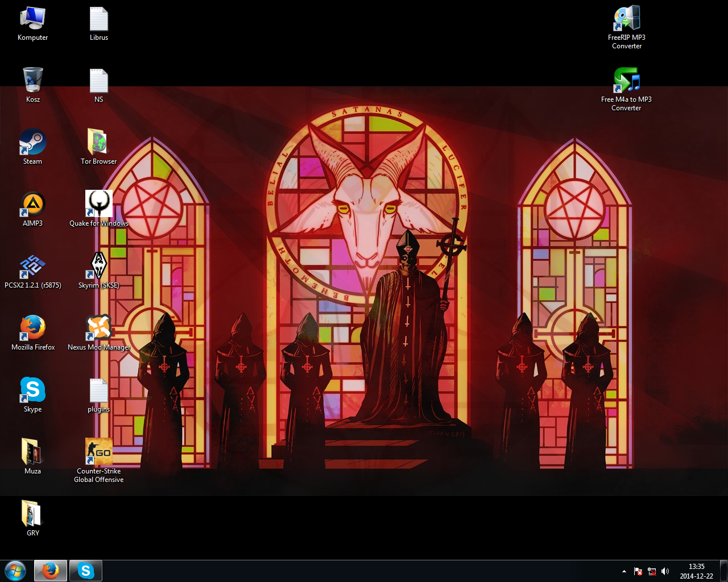The width and height of the screenshot is (728, 582).
Task: Click the Show desktop button
Action: [723, 571]
